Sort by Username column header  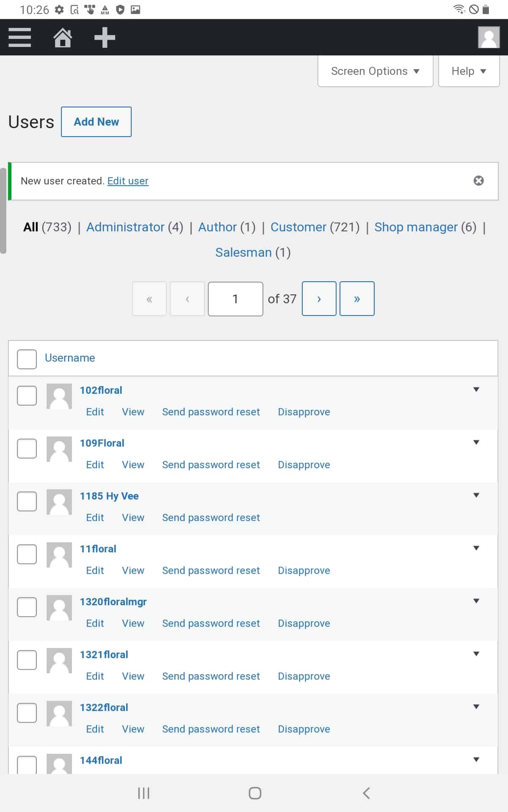pos(70,358)
